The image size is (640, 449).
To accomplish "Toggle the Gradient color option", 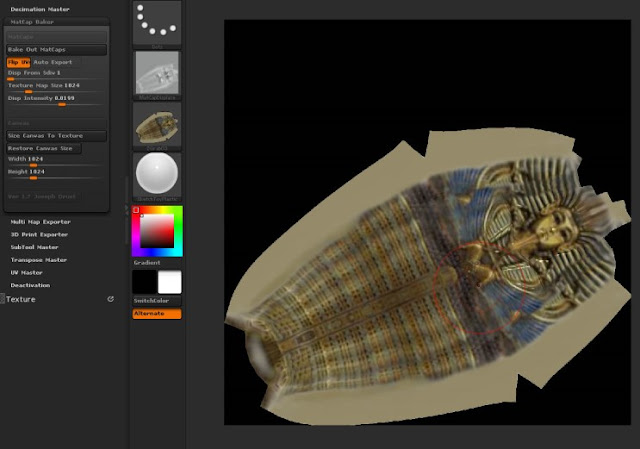I will [x=147, y=263].
